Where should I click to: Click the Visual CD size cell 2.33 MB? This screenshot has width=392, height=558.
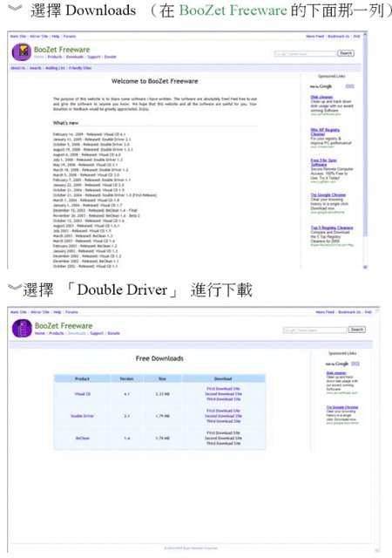pos(163,394)
